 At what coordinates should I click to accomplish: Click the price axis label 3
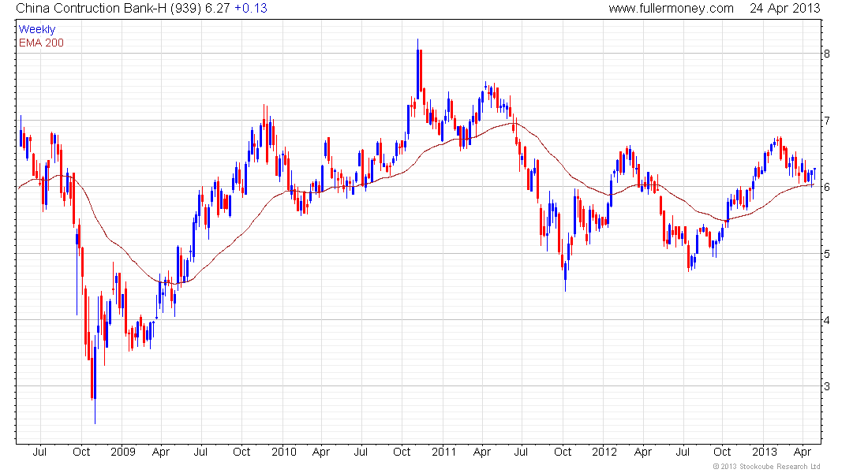pyautogui.click(x=826, y=386)
